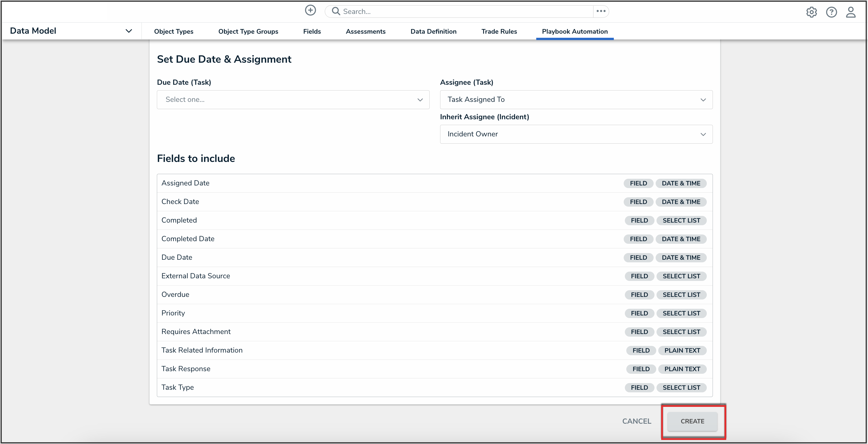The image size is (868, 444).
Task: Open the Incident Owner dropdown
Action: tap(576, 134)
